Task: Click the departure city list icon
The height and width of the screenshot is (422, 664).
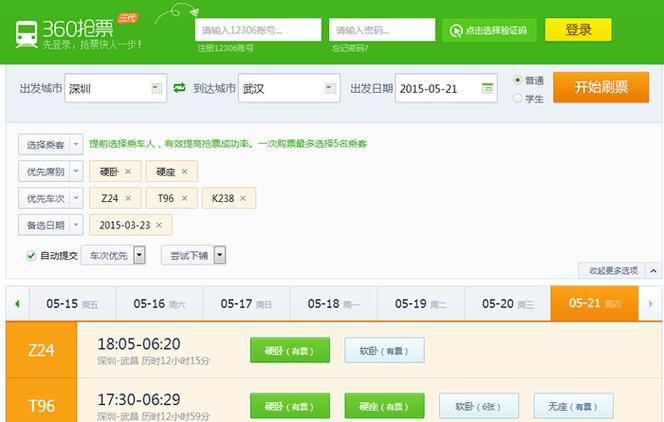Action: click(156, 88)
